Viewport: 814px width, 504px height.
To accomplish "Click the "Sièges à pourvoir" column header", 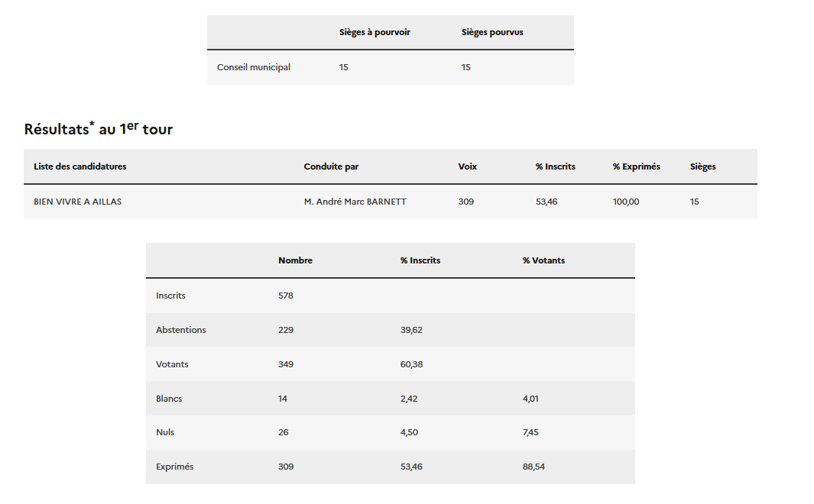I will [375, 33].
